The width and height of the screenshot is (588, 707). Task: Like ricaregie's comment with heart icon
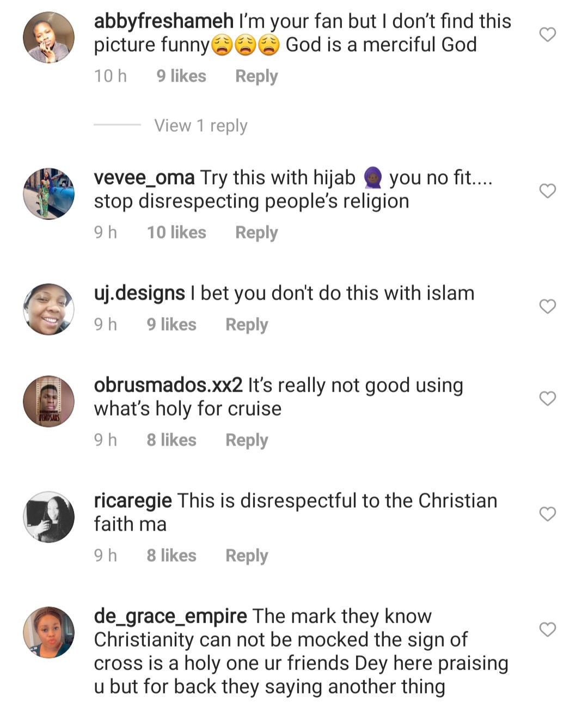547,514
